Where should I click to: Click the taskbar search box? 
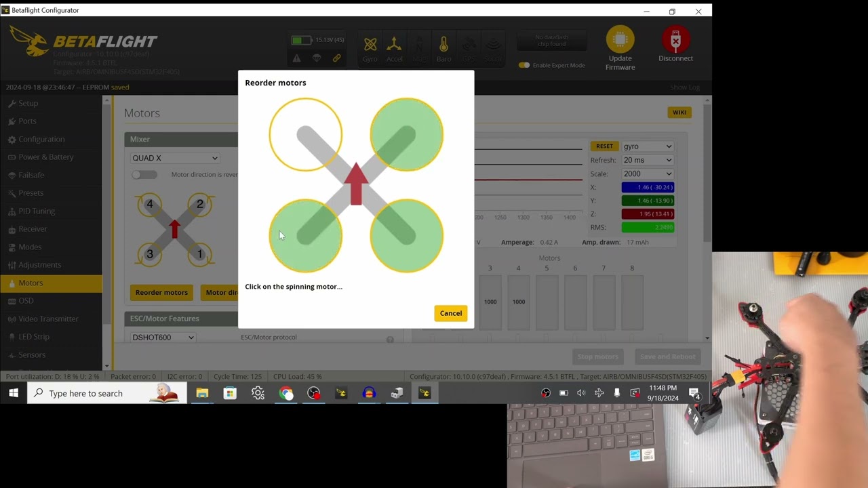click(107, 393)
